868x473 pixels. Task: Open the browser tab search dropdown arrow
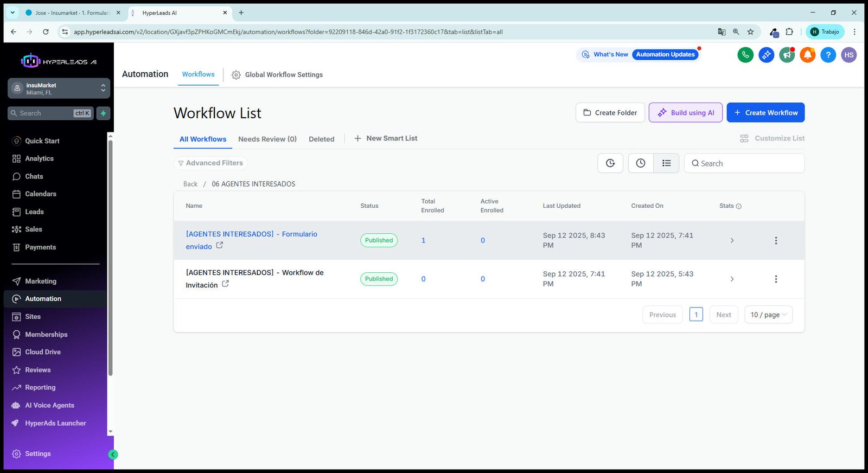click(x=12, y=12)
